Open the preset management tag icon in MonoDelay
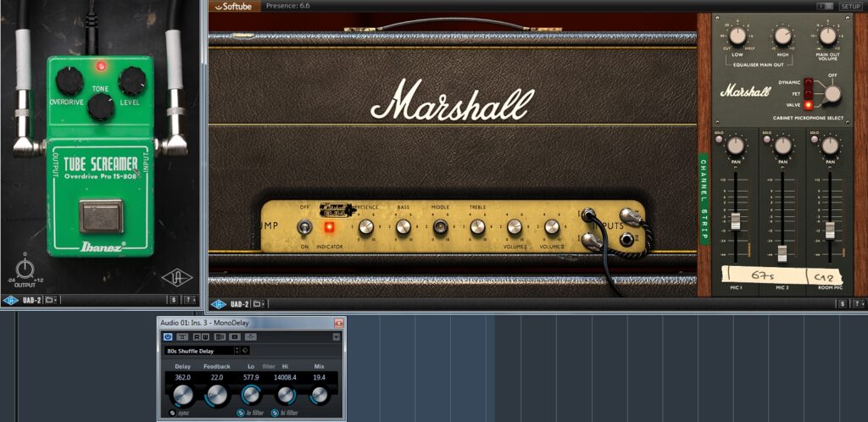 pos(245,351)
